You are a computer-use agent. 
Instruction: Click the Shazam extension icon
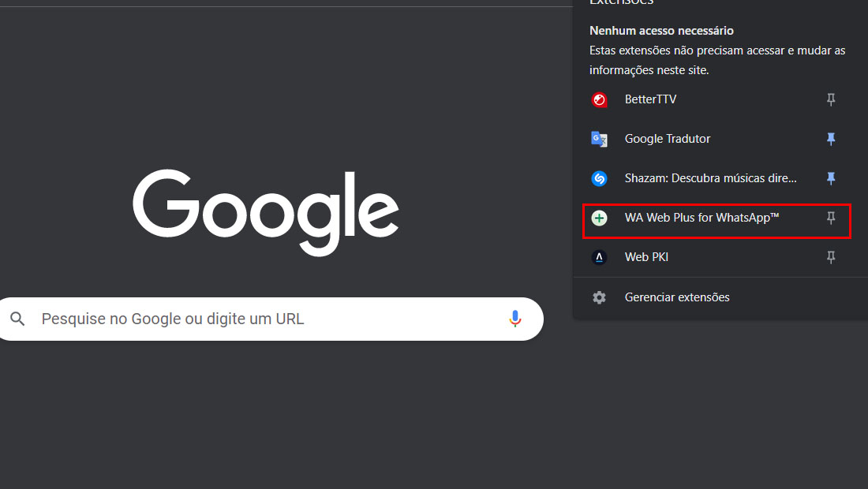click(599, 179)
